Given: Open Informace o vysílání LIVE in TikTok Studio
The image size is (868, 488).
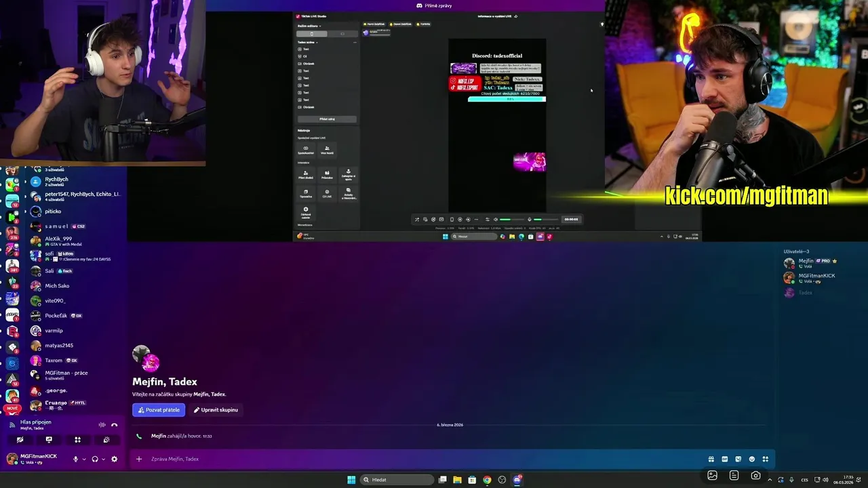Looking at the screenshot, I should (498, 16).
